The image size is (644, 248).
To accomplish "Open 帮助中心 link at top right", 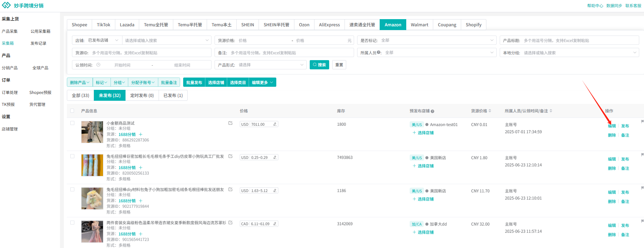I will (595, 6).
